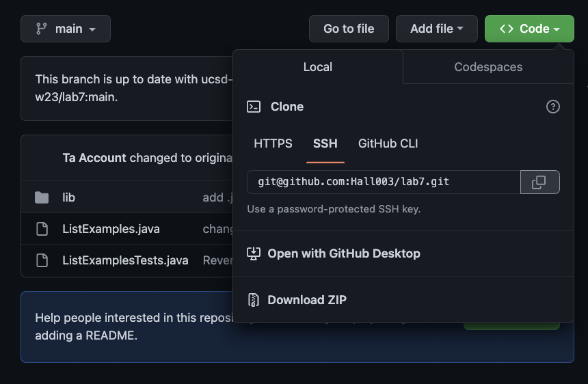Click the zip file icon
Image resolution: width=588 pixels, height=384 pixels.
[254, 300]
